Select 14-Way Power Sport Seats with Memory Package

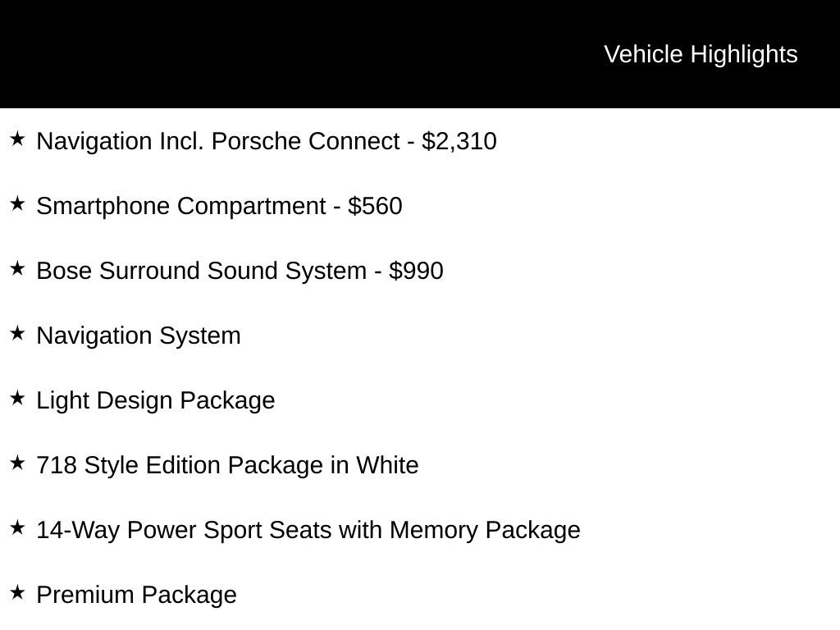308,531
